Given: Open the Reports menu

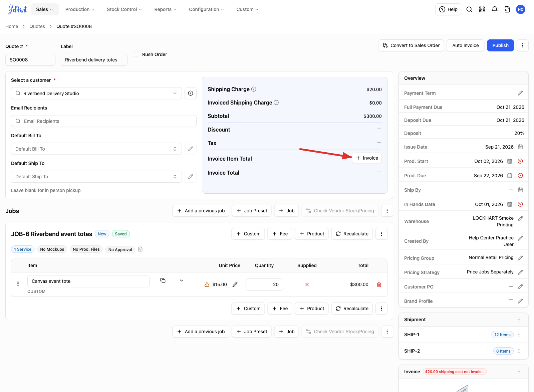Looking at the screenshot, I should pyautogui.click(x=165, y=9).
